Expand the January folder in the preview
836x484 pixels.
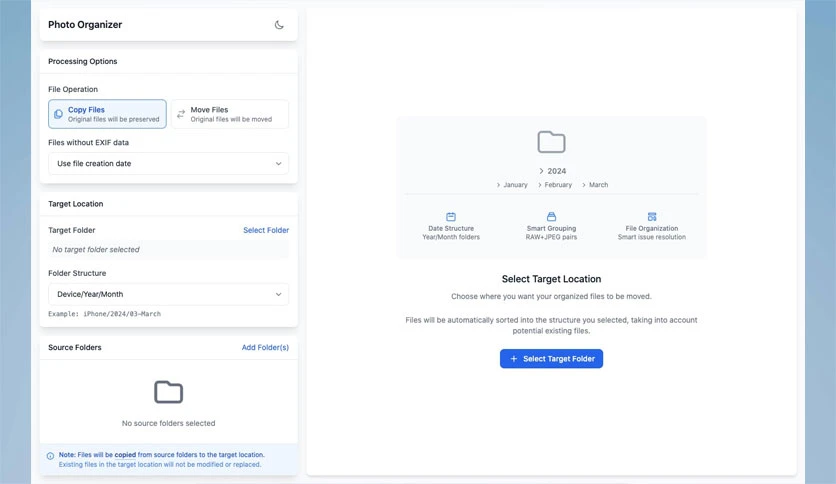click(512, 185)
